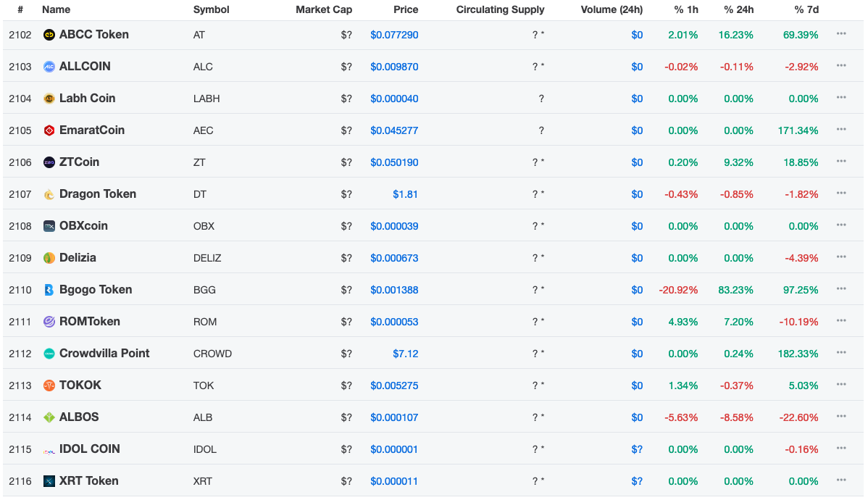The width and height of the screenshot is (868, 500).
Task: Click the Delizia logo icon
Action: pos(49,258)
